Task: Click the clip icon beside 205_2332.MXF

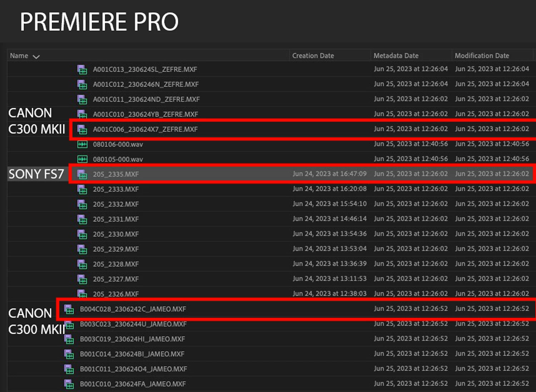Action: pos(82,204)
